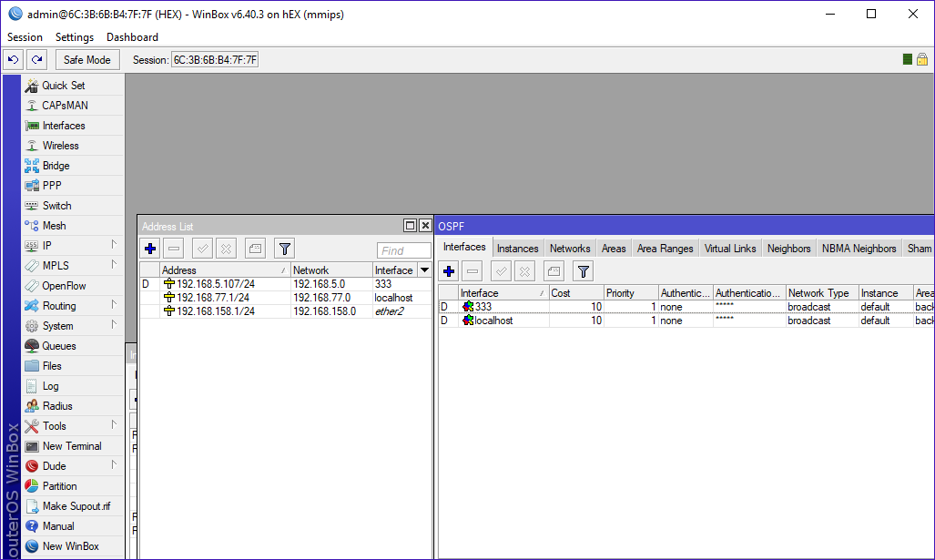Switch to Area Ranges tab
Screen dimensions: 935x560
coord(665,249)
